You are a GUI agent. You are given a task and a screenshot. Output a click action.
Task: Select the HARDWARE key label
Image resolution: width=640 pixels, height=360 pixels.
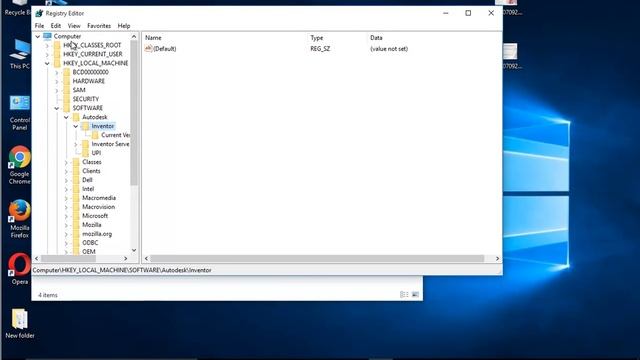[x=89, y=81]
